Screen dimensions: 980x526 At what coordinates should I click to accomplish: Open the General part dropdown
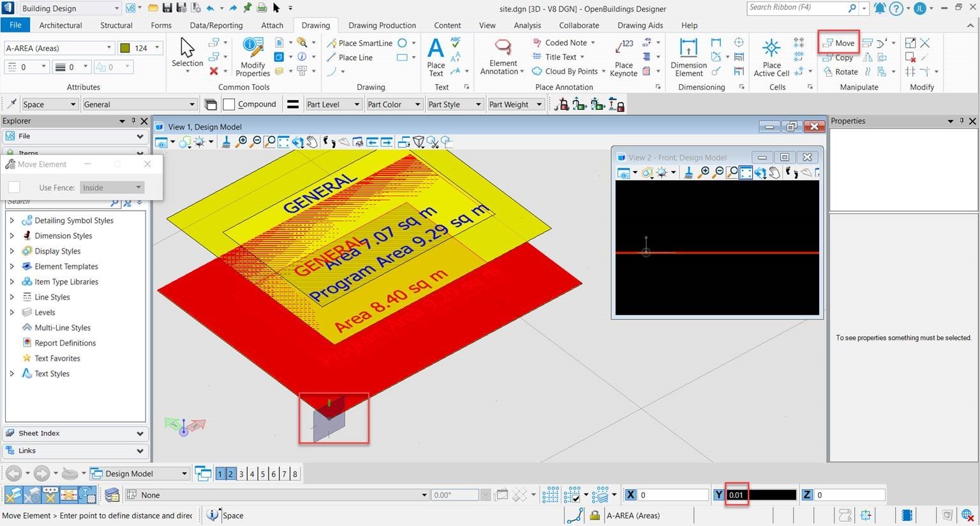pos(140,104)
